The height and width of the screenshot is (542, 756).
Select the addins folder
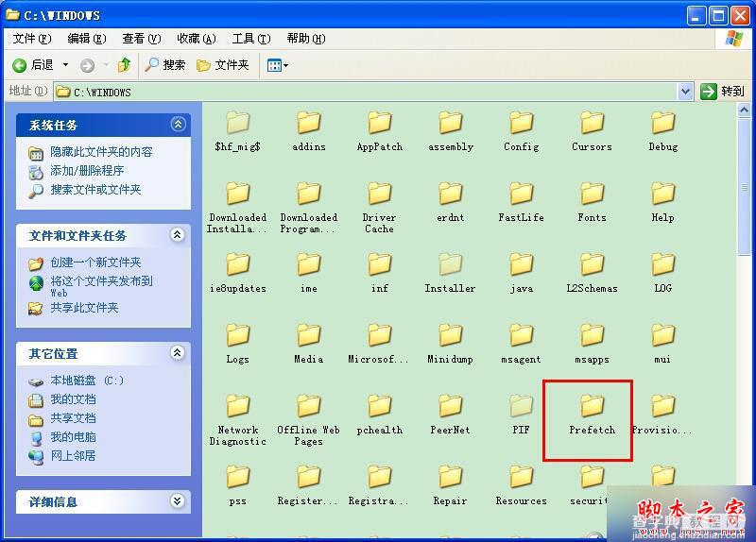point(309,131)
